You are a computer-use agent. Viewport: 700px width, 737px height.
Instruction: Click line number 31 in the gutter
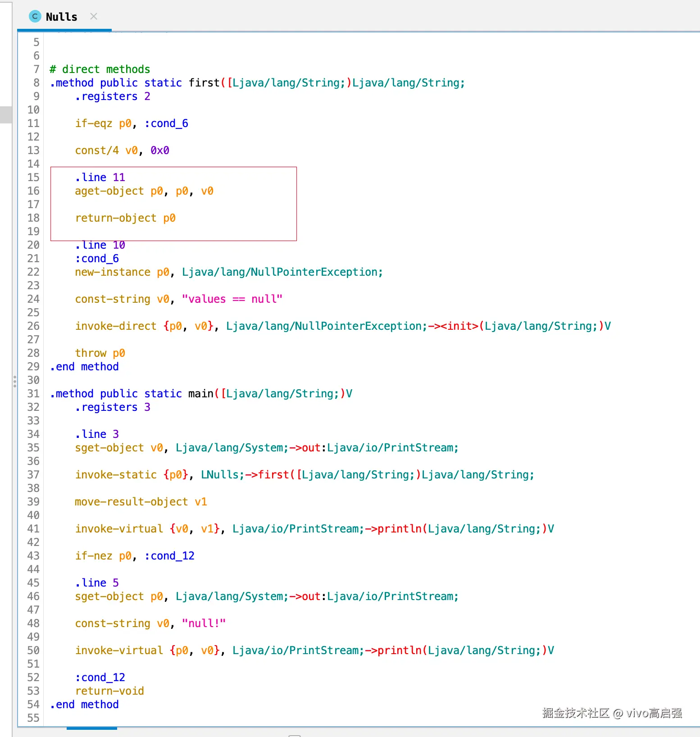click(33, 394)
